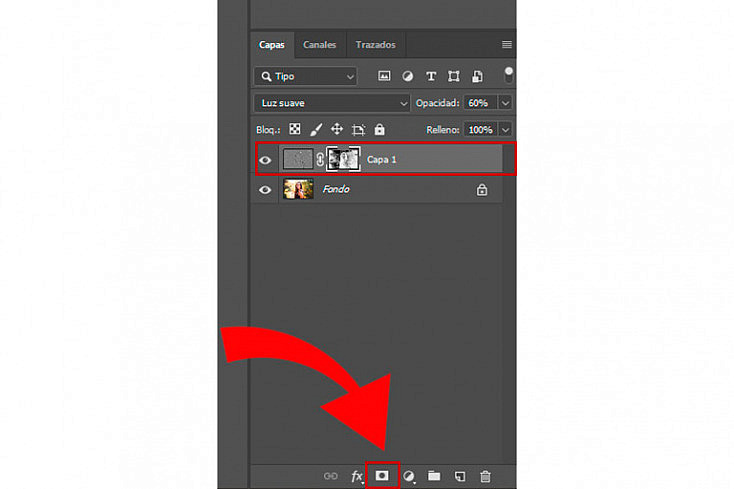
Task: Lock layer position
Action: [x=337, y=129]
